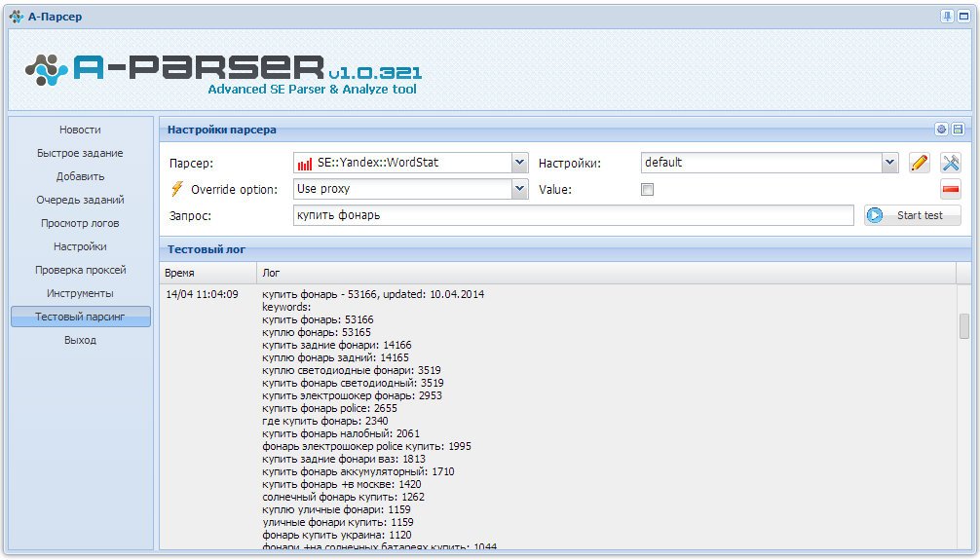The image size is (980, 560).
Task: Click log line купить фонарь аккумуляторный: 1710
Action: [x=358, y=472]
